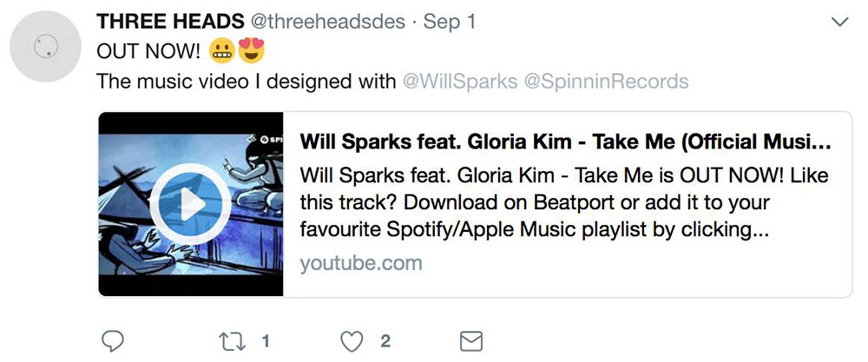
Task: Like the tweet with heart icon
Action: pyautogui.click(x=352, y=340)
